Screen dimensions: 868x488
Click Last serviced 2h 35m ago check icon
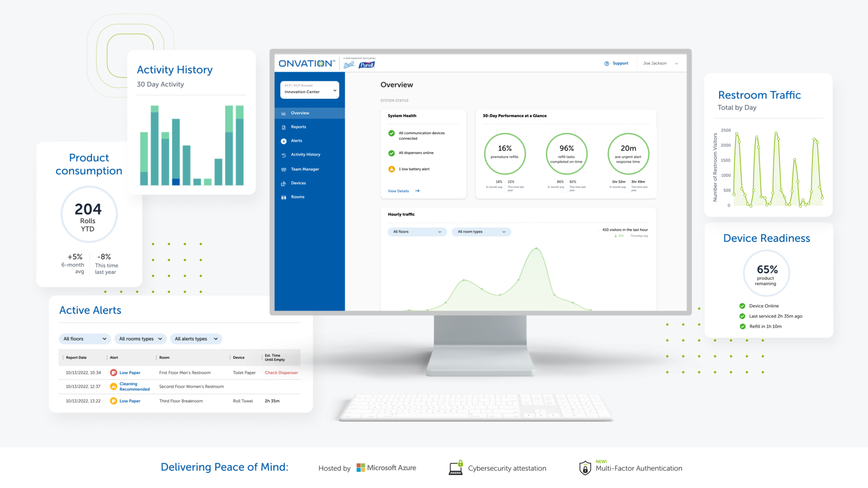tap(742, 316)
